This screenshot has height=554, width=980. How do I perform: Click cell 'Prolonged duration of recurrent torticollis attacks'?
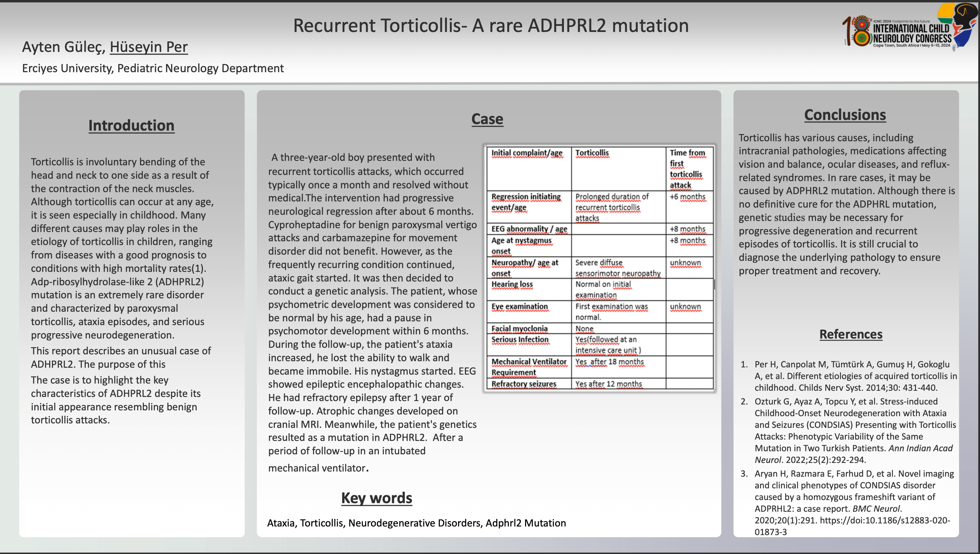tap(619, 207)
